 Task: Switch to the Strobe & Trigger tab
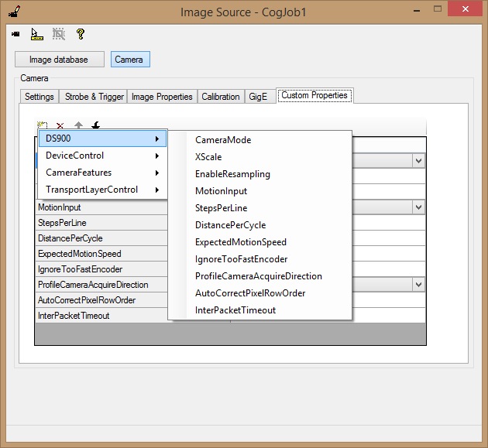coord(94,97)
